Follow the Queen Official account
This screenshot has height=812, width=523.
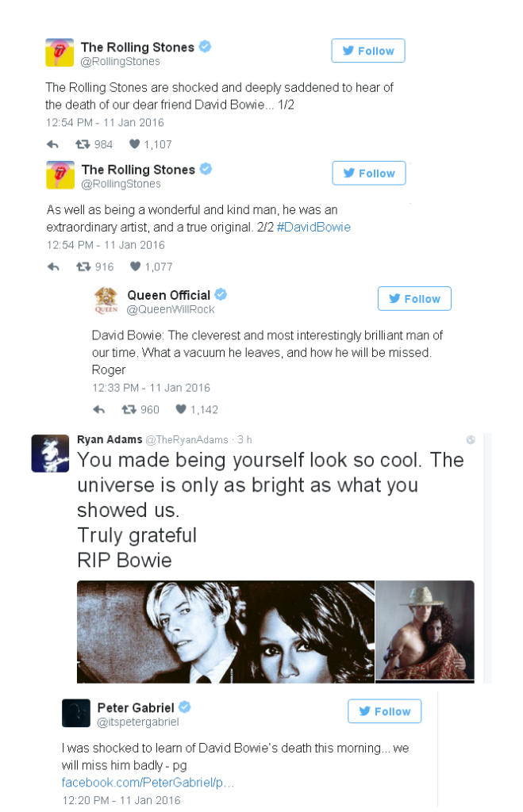tap(413, 298)
